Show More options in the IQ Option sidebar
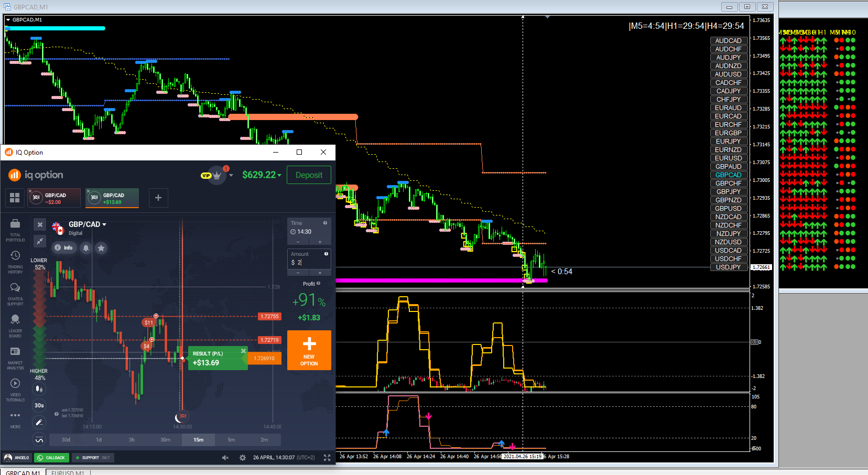868x475 pixels. pyautogui.click(x=15, y=419)
